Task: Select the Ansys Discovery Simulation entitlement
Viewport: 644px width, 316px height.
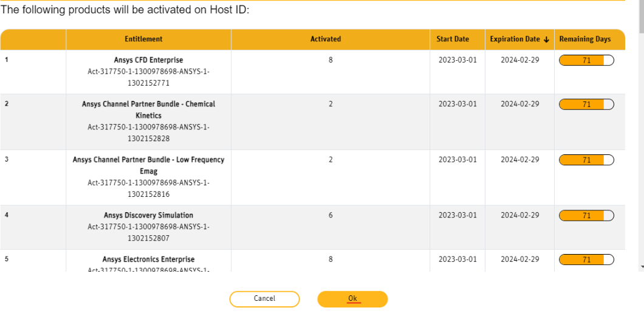Action: (x=148, y=216)
